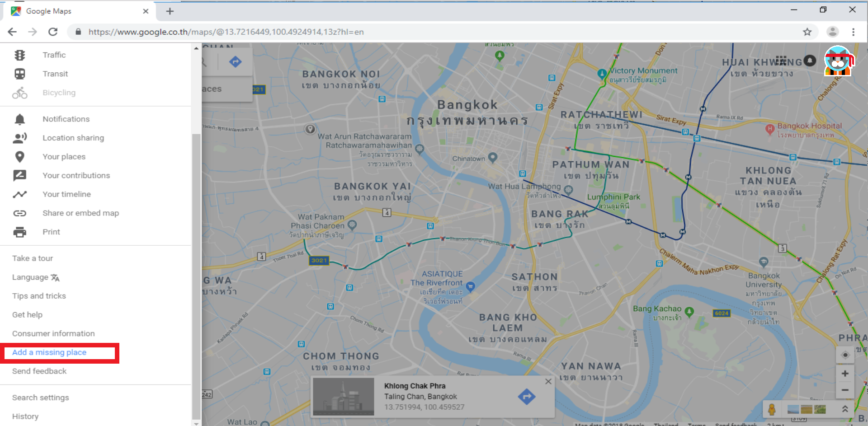Click directions icon on Khlong Chak Phra card

tap(527, 397)
